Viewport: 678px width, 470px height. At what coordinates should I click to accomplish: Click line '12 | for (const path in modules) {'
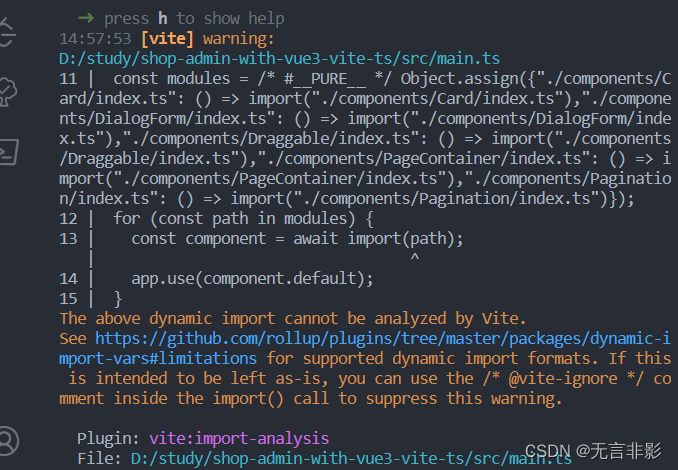coord(216,219)
